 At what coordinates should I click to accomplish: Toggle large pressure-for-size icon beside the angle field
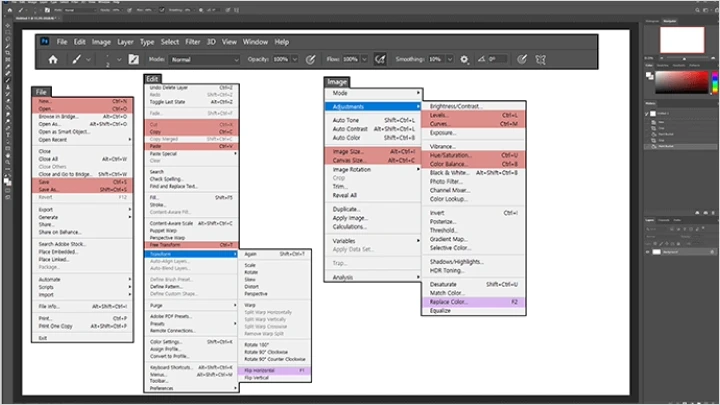(522, 59)
